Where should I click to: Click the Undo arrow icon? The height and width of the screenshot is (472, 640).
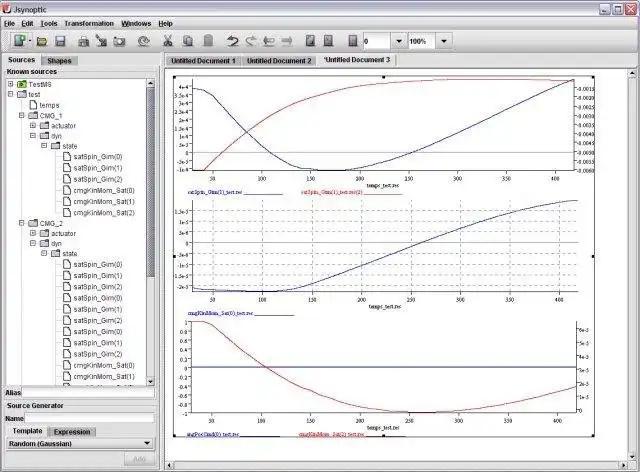232,41
